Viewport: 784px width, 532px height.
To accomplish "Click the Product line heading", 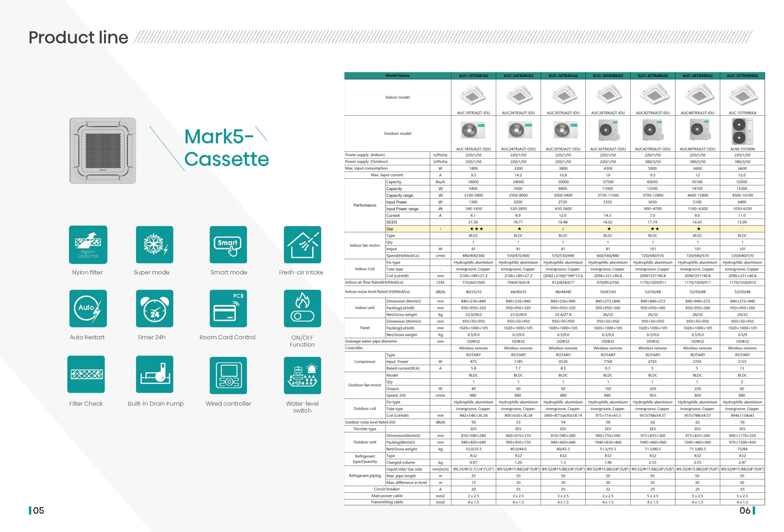I will click(x=78, y=37).
